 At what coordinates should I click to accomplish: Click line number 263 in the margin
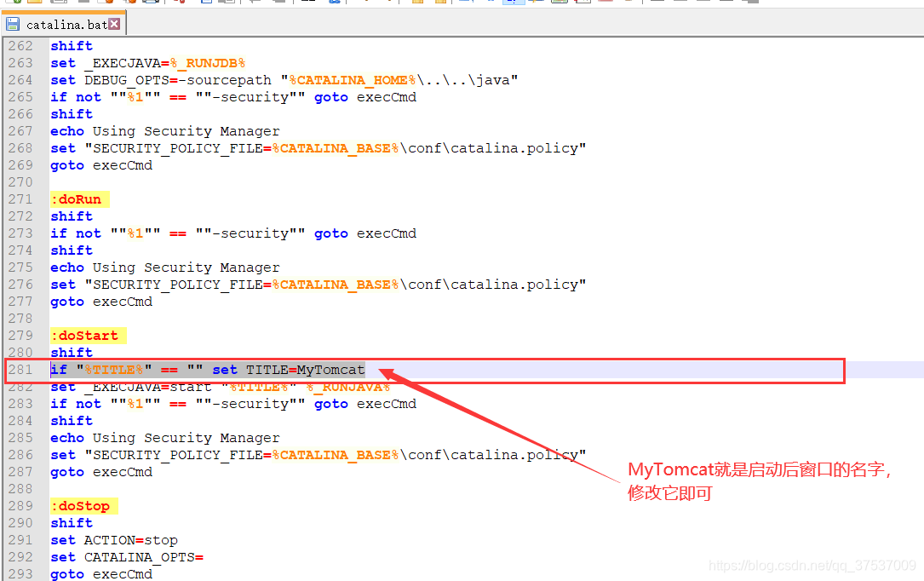(x=20, y=63)
